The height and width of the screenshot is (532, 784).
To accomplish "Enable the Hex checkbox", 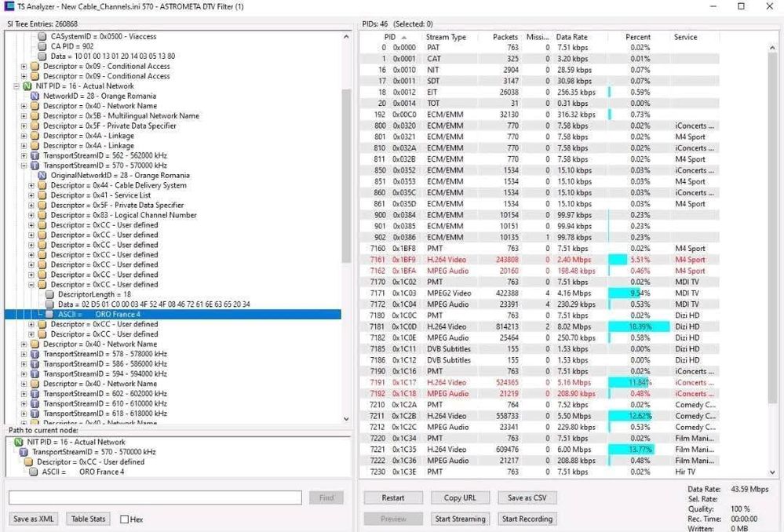I will pos(124,519).
